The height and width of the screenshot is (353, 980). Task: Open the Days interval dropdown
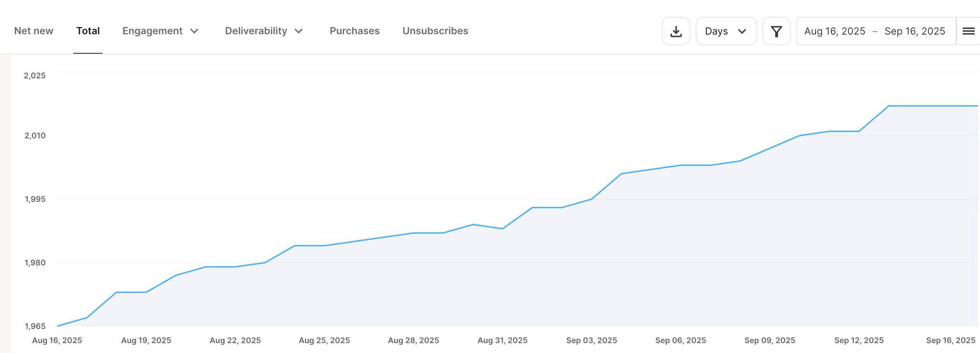click(725, 31)
